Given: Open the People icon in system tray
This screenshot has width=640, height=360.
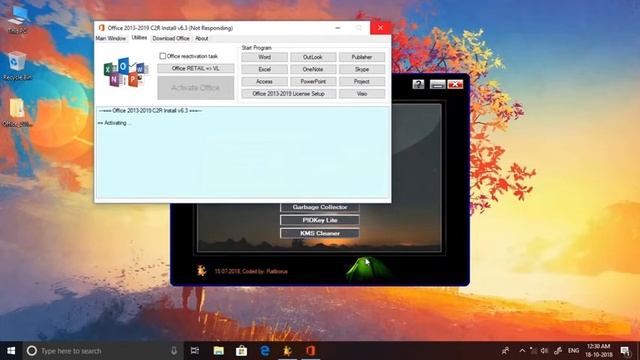Looking at the screenshot, I should pos(505,351).
